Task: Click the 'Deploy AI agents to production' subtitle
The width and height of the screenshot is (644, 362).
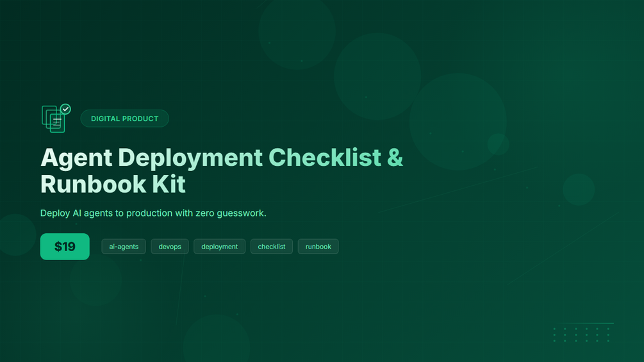Action: click(153, 213)
